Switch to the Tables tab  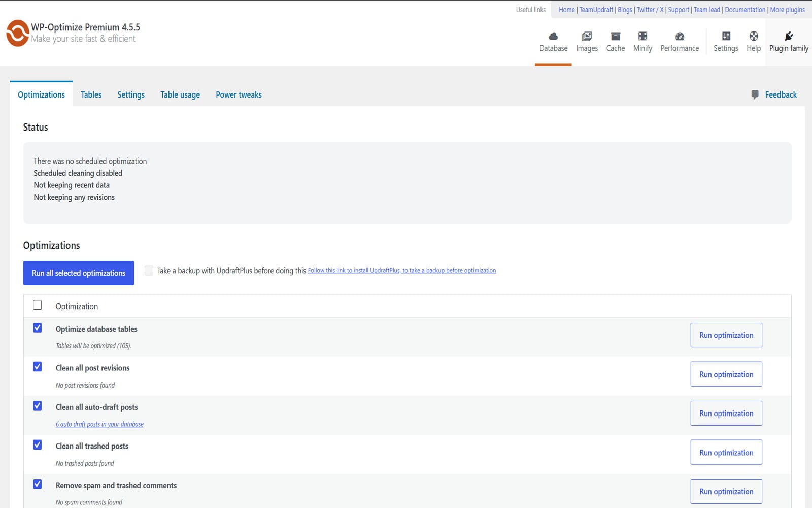tap(91, 94)
